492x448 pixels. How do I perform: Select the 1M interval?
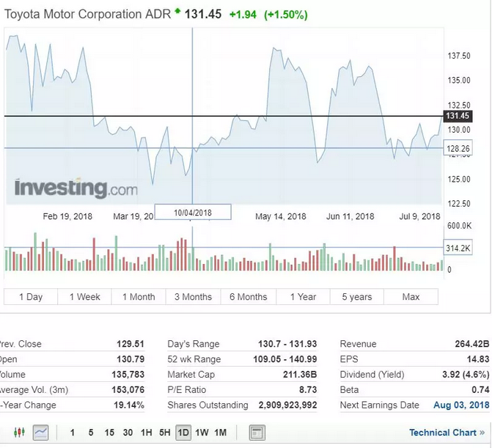click(220, 433)
